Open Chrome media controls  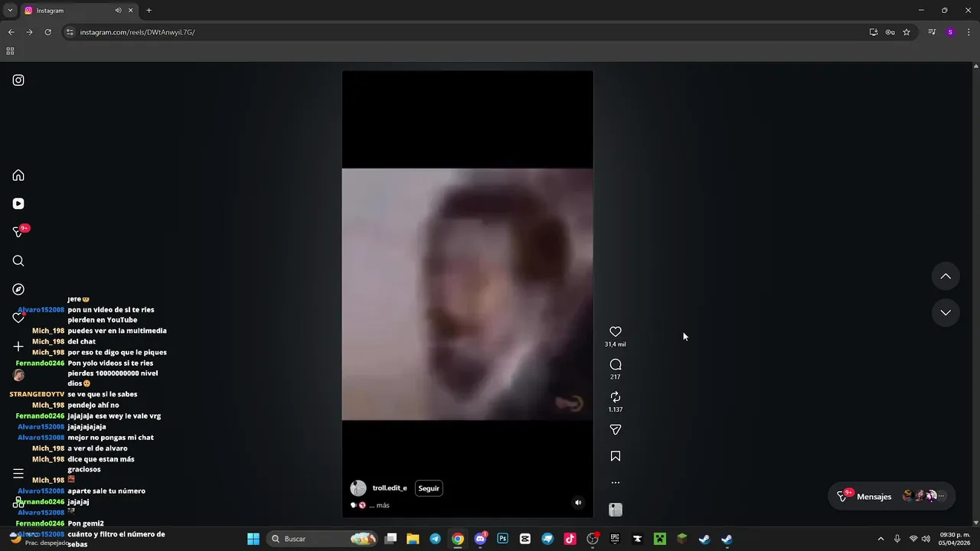tap(932, 32)
